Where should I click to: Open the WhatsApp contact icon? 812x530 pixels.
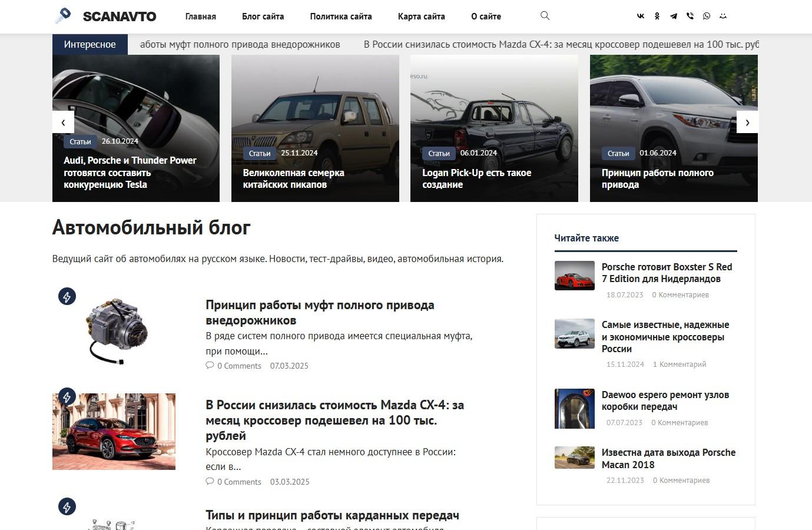[707, 16]
